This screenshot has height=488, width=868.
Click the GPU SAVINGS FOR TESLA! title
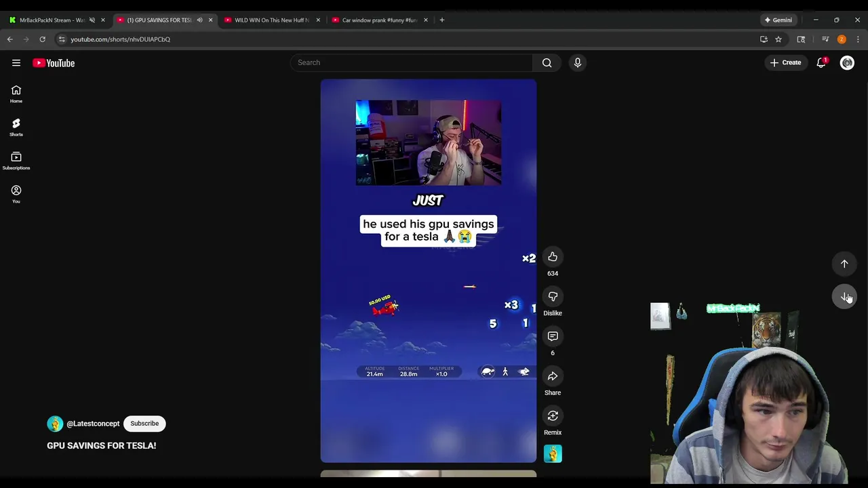[x=102, y=445]
